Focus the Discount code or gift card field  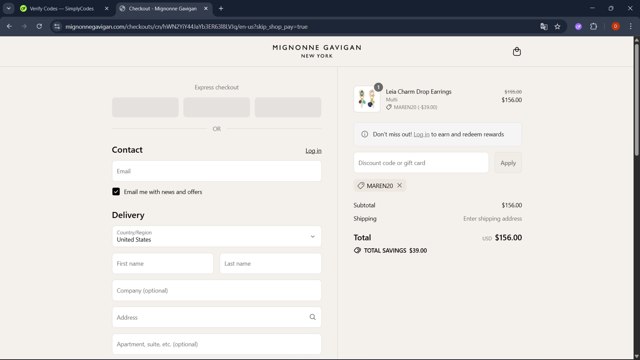[421, 163]
